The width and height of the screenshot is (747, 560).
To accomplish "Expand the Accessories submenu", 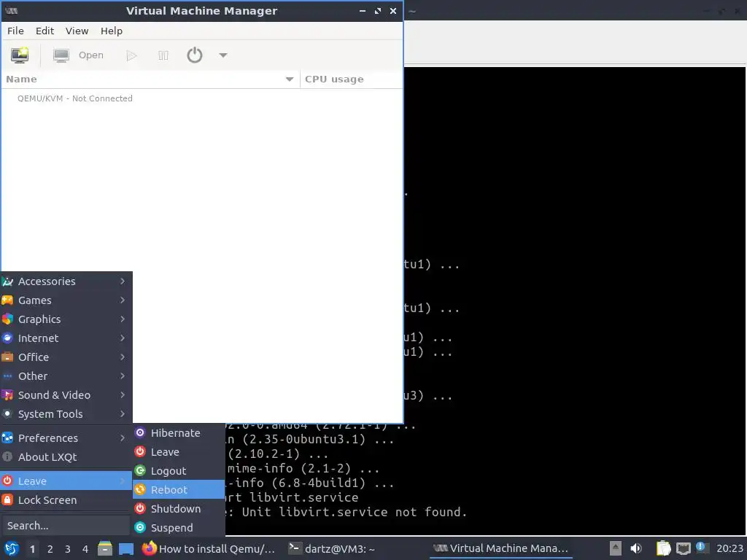I will tap(66, 281).
